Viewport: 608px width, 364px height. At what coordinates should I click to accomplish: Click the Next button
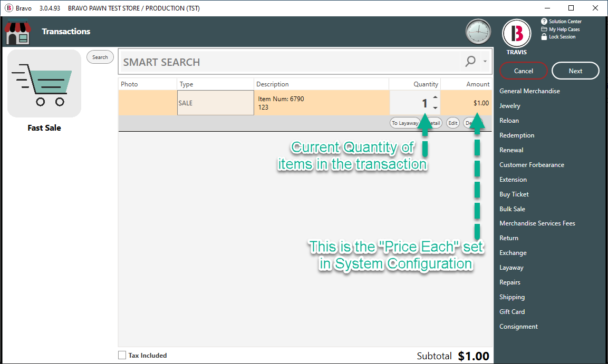coord(575,71)
